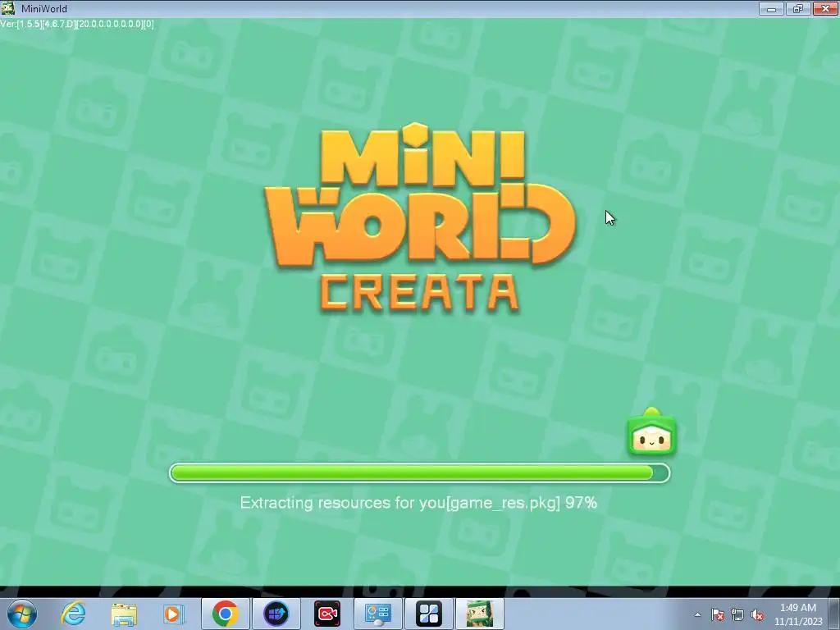Click the muted volume speaker tray icon
Screen dimensions: 840x630
[757, 615]
